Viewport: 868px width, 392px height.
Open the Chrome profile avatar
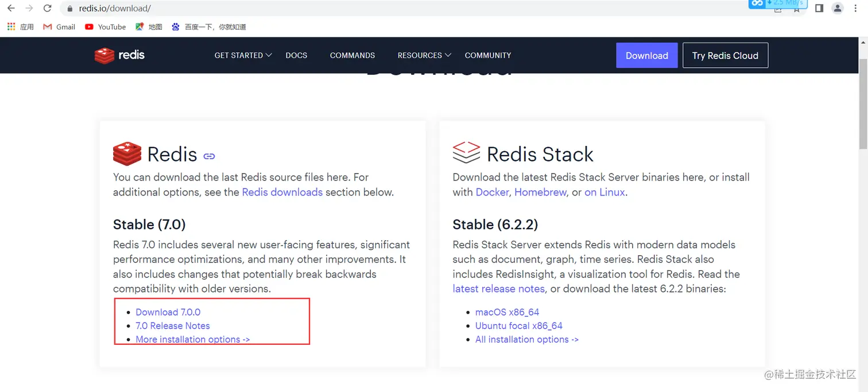coord(838,9)
